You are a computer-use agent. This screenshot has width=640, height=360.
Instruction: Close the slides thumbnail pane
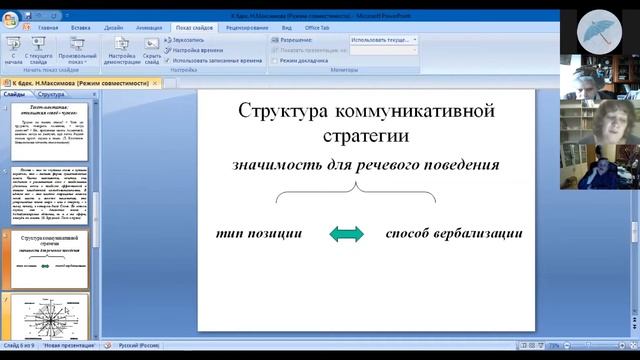point(95,94)
